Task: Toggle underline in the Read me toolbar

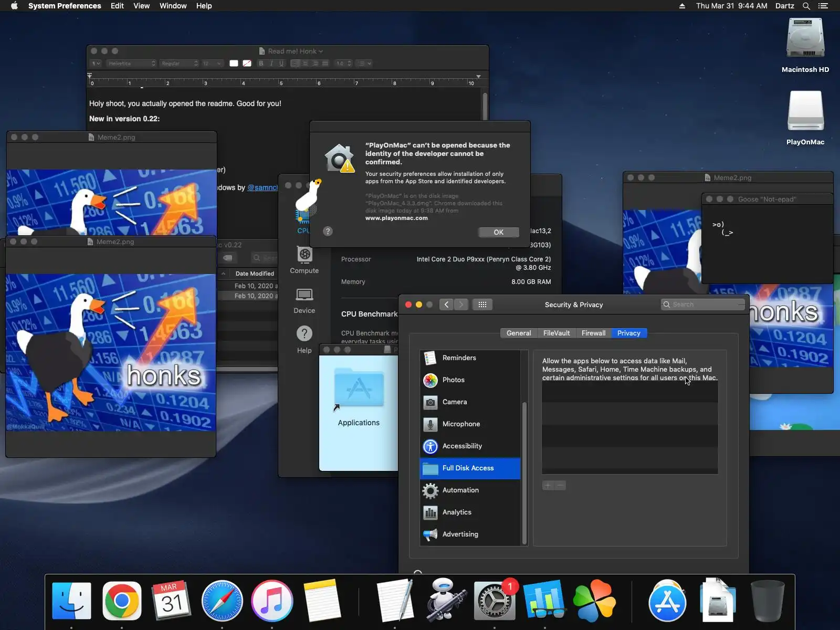Action: [x=281, y=64]
